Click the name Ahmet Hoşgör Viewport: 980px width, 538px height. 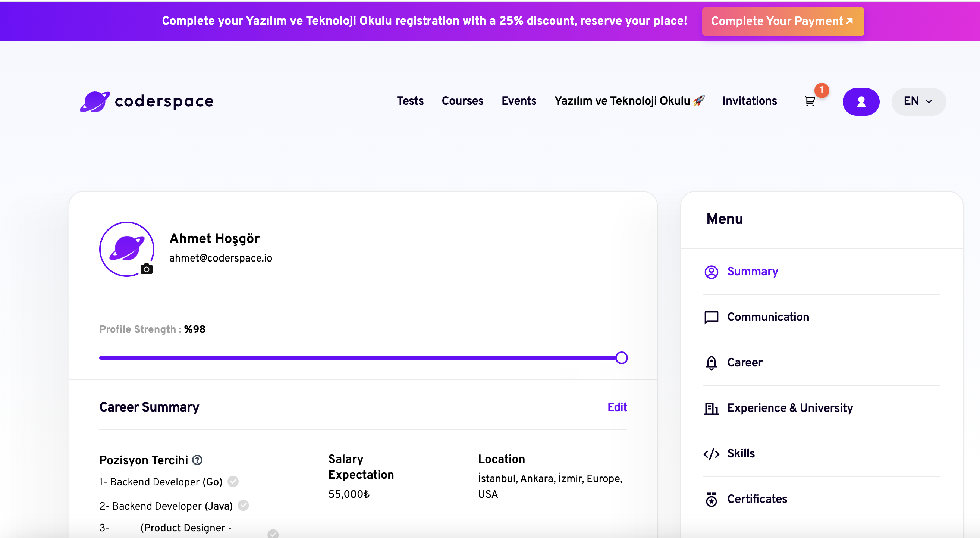214,238
